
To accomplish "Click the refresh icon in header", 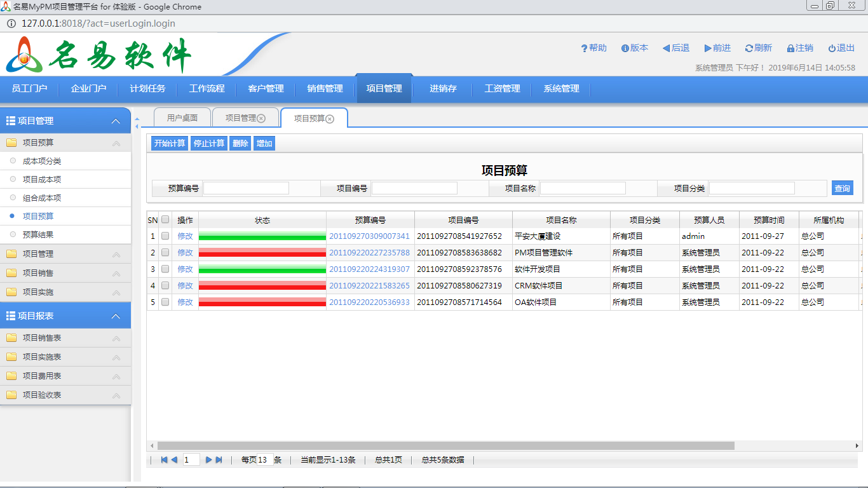I will pyautogui.click(x=749, y=48).
